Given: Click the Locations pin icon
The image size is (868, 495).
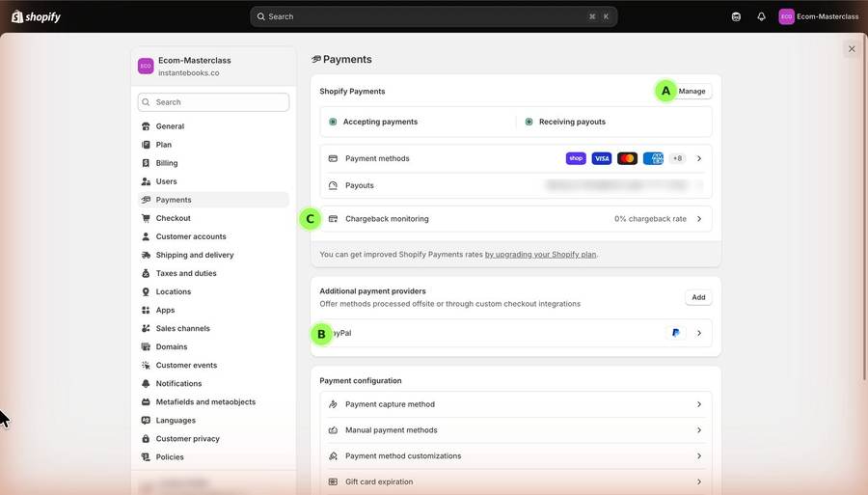Looking at the screenshot, I should pos(146,291).
